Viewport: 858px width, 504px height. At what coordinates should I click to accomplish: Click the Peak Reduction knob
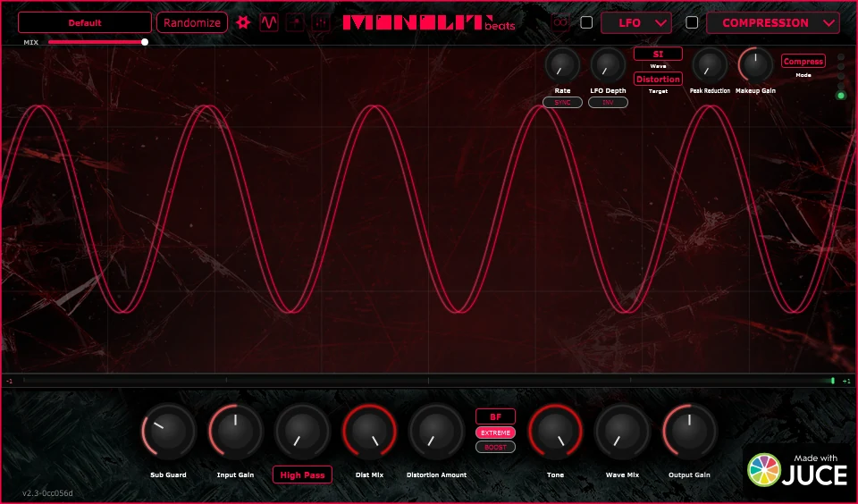click(x=710, y=65)
